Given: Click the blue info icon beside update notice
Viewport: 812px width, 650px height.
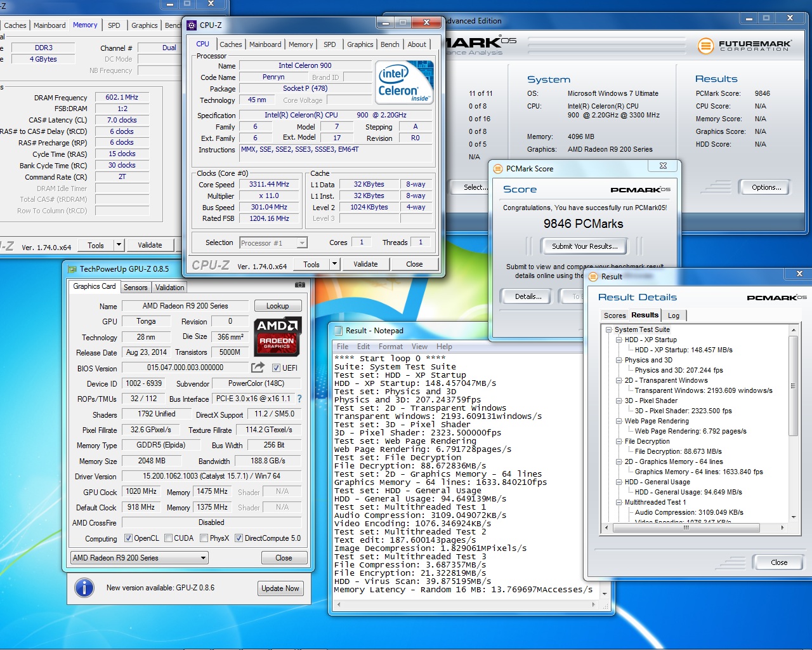Looking at the screenshot, I should (84, 588).
